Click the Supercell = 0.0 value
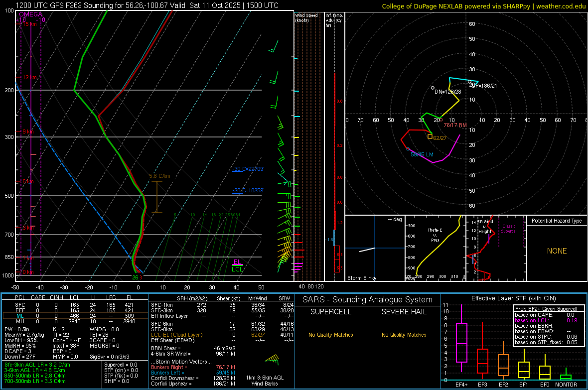Viewport: 588px width, 390px height. pyautogui.click(x=121, y=365)
